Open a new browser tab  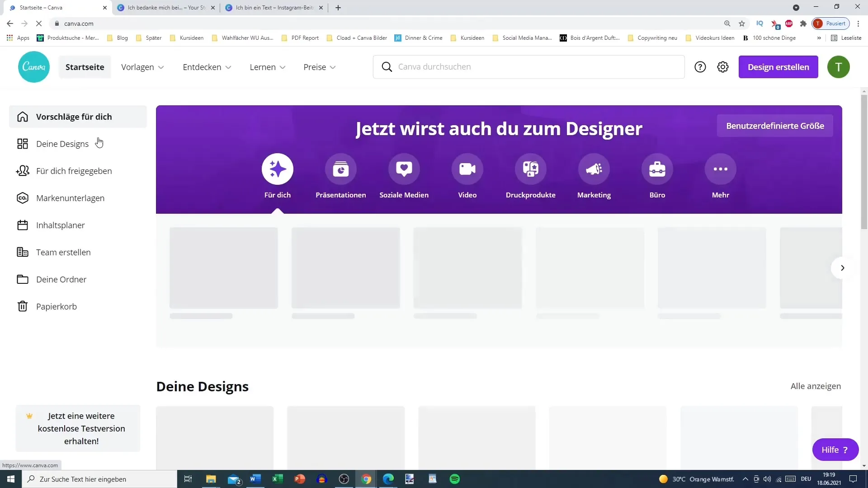338,8
